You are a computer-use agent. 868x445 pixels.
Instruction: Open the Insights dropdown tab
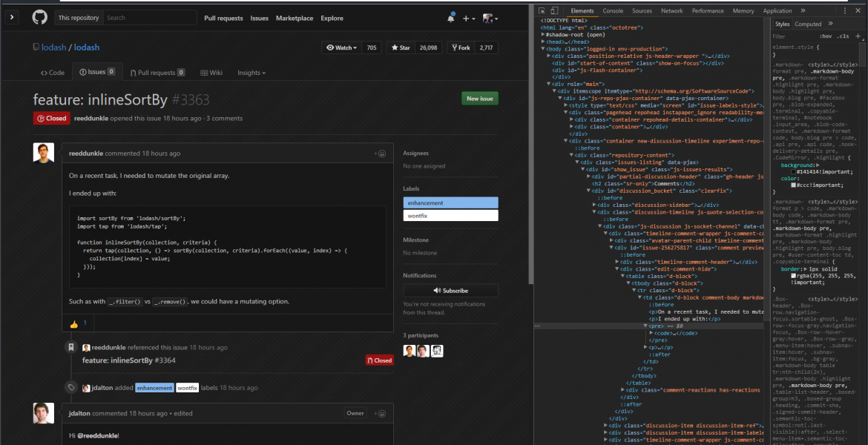pyautogui.click(x=251, y=73)
